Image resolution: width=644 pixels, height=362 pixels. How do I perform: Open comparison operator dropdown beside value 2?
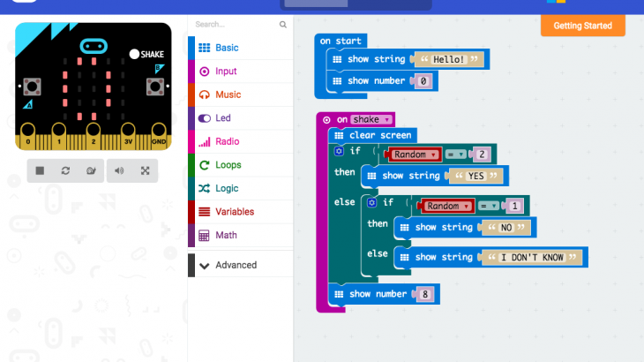coord(456,155)
